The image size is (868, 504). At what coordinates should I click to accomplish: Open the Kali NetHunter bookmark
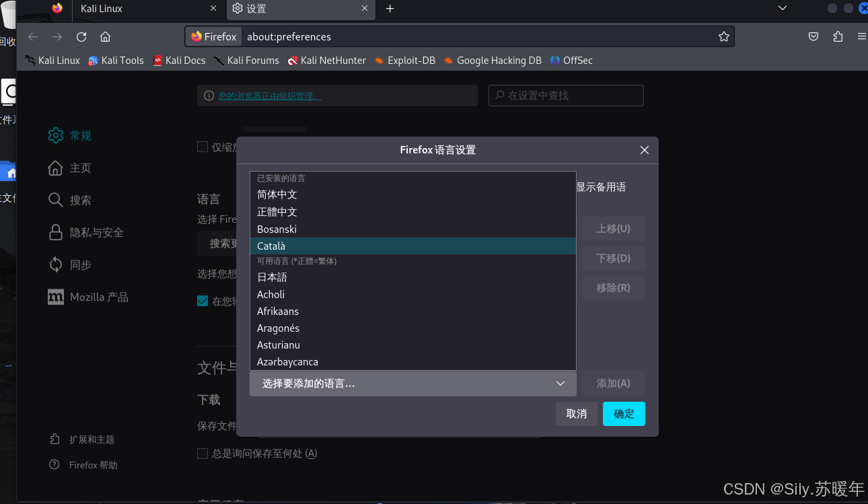[x=327, y=61]
